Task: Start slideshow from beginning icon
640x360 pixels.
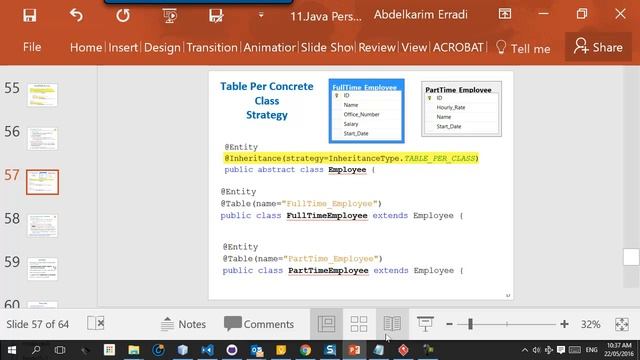Action: 170,16
